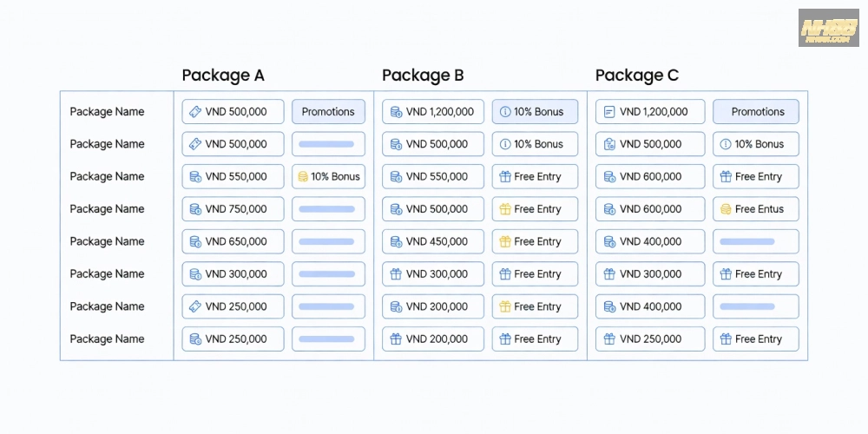Viewport: 868px width, 434px height.
Task: Click the blue bar next to VND 750,000
Action: click(327, 209)
